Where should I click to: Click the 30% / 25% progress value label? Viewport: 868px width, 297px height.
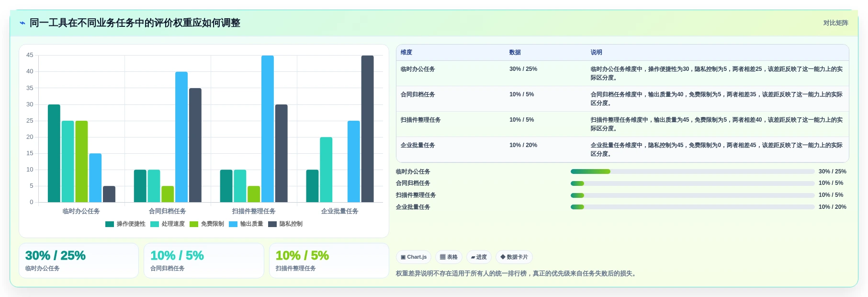tap(833, 171)
